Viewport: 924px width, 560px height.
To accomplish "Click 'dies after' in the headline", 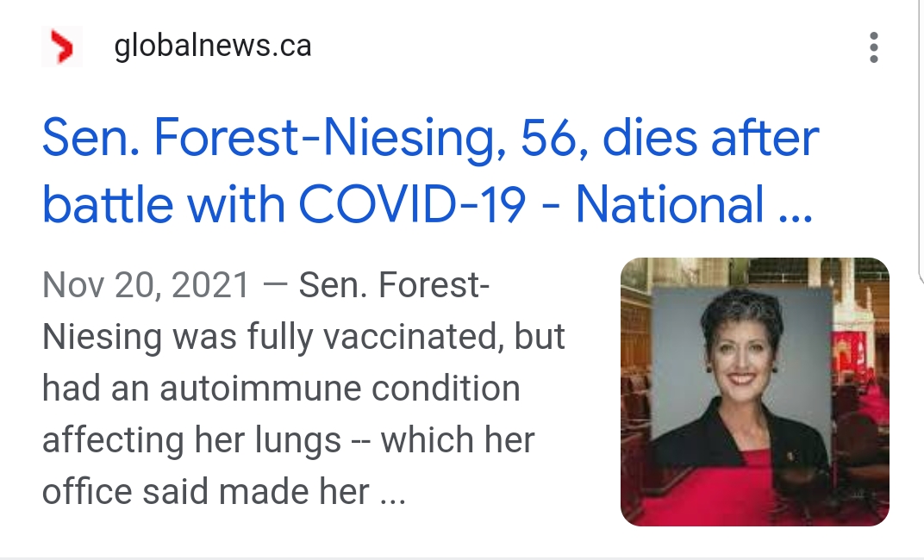I will coord(711,138).
